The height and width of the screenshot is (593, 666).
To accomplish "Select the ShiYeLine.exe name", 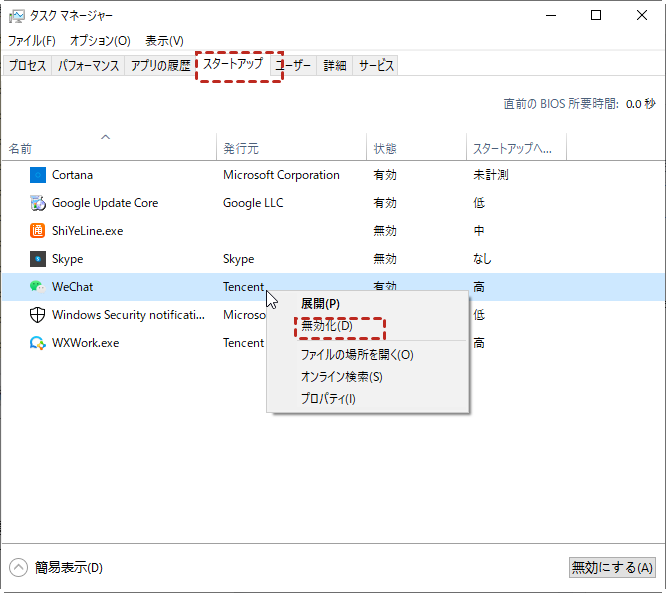I will (87, 231).
